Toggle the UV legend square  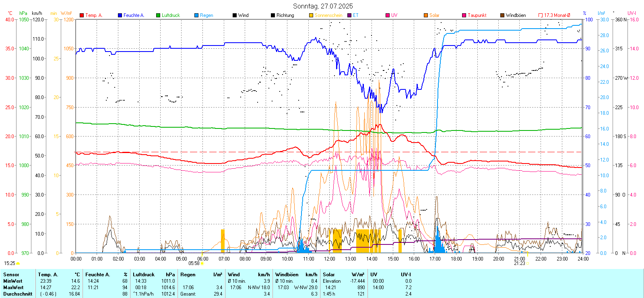tap(388, 15)
